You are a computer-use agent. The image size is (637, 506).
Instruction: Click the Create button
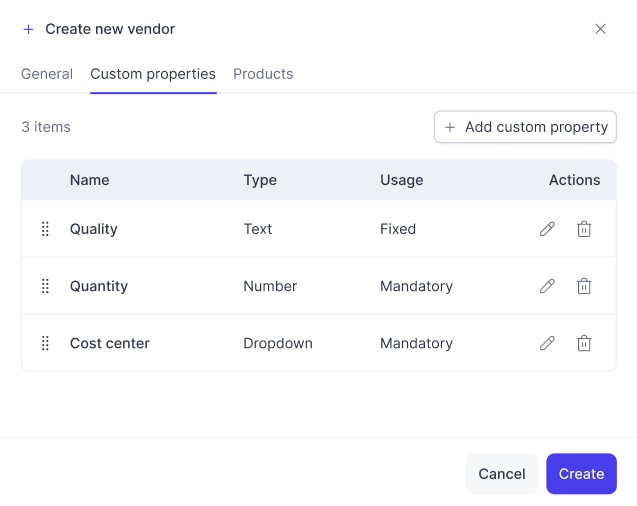(581, 474)
